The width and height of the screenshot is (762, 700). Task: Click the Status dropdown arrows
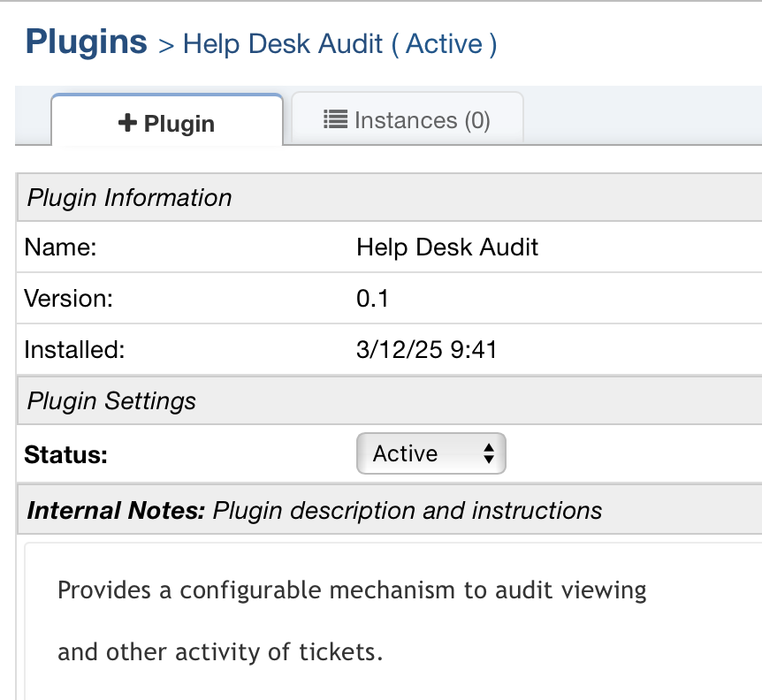point(488,454)
